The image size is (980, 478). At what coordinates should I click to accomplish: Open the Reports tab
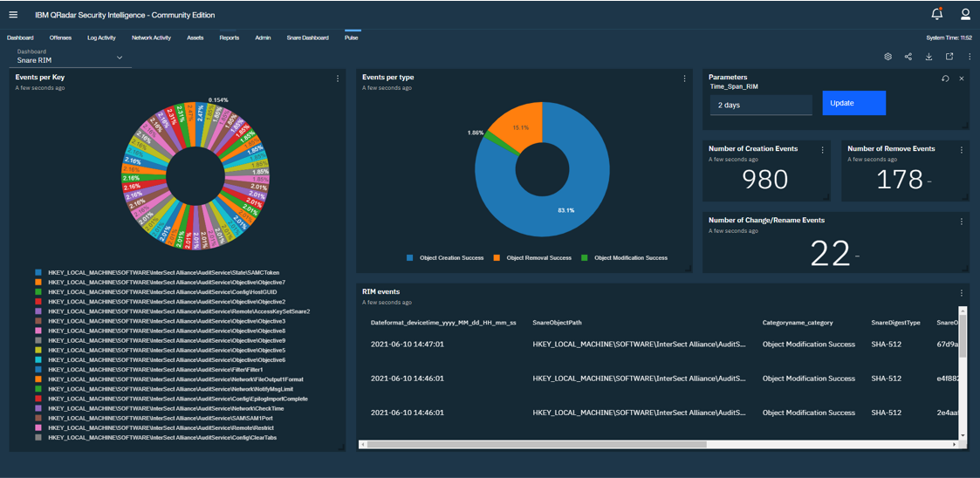tap(230, 38)
